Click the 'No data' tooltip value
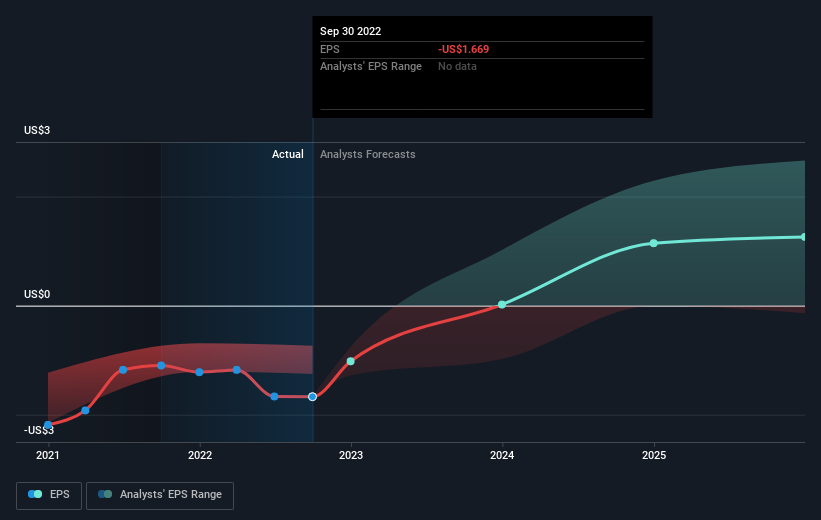This screenshot has width=821, height=520. [x=457, y=67]
